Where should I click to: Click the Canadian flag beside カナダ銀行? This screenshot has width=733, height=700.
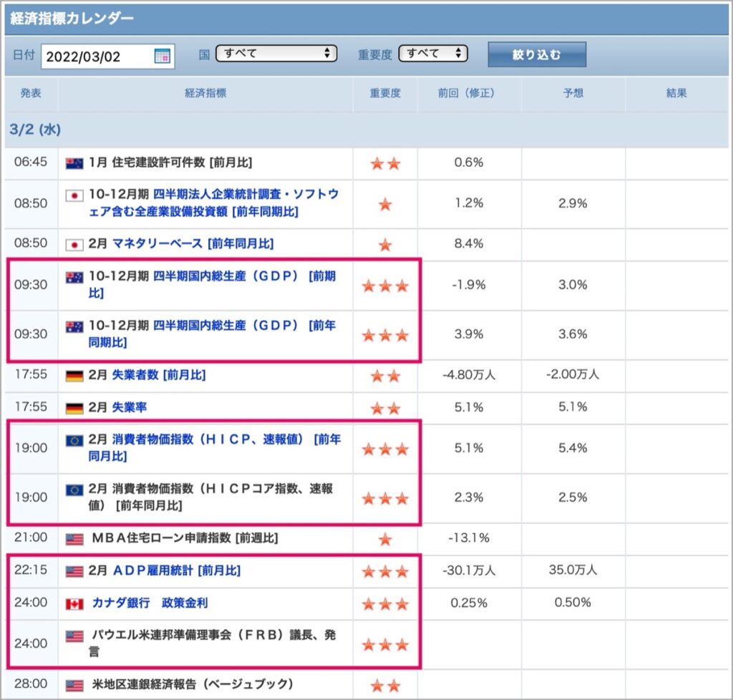[x=74, y=604]
